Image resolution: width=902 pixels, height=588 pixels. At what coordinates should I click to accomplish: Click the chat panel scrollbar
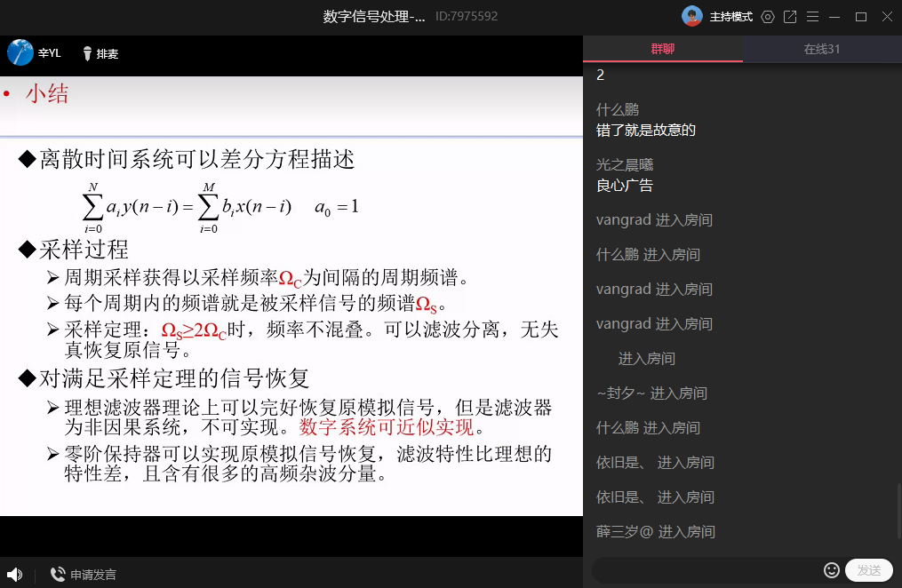(x=897, y=515)
